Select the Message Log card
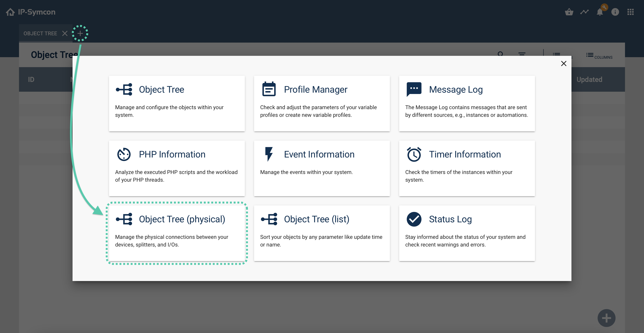The height and width of the screenshot is (333, 644). pos(467,103)
